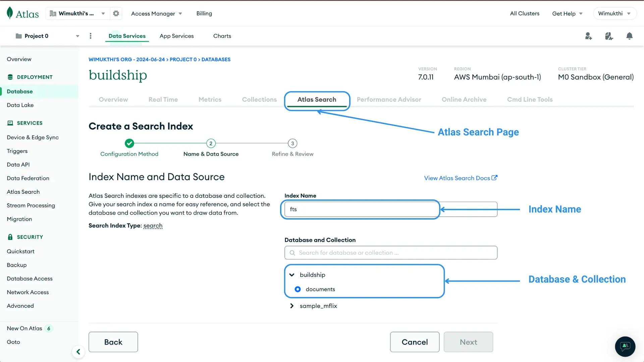644x362 pixels.
Task: Click the Atlas Search tab
Action: pos(316,99)
